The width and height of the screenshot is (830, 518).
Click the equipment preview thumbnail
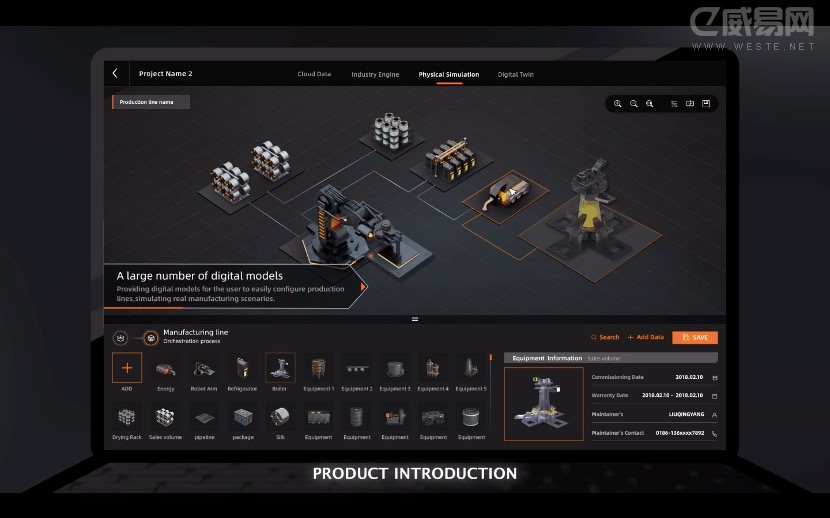click(544, 404)
